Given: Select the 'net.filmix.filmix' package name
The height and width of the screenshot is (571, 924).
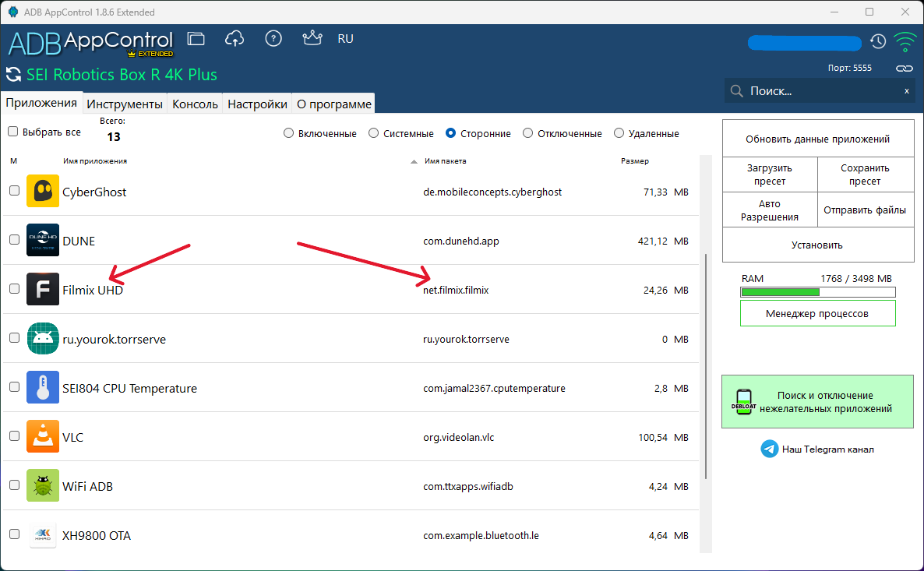Looking at the screenshot, I should pos(456,290).
